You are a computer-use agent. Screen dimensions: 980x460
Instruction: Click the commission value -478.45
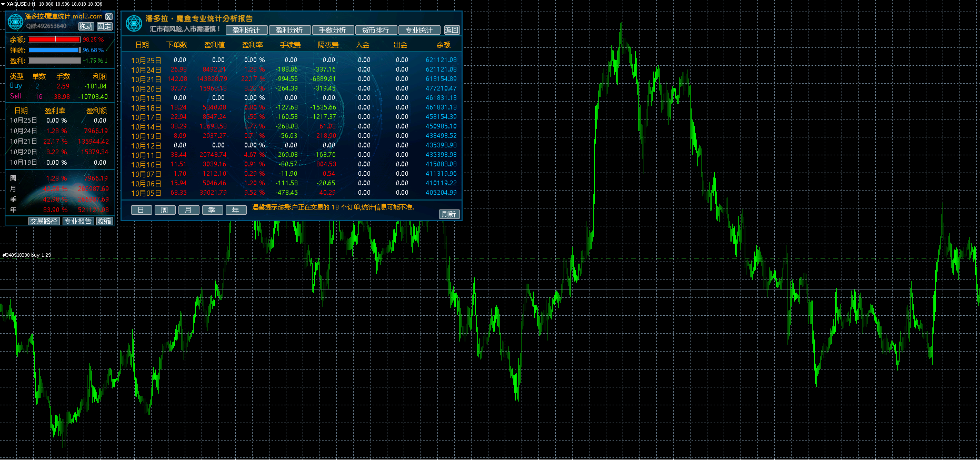(286, 193)
